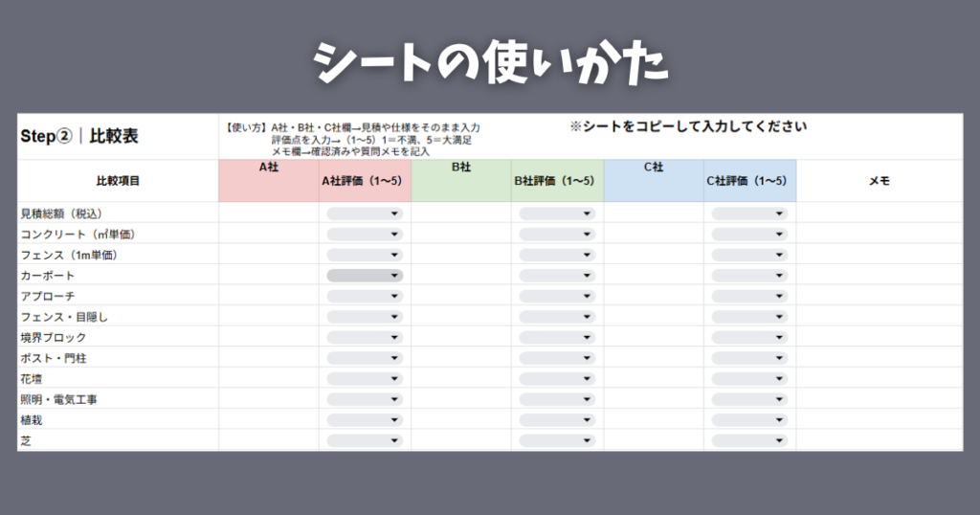This screenshot has height=515, width=980.
Task: Click the A社 input cell for 見積総額（税込）
Action: point(268,213)
